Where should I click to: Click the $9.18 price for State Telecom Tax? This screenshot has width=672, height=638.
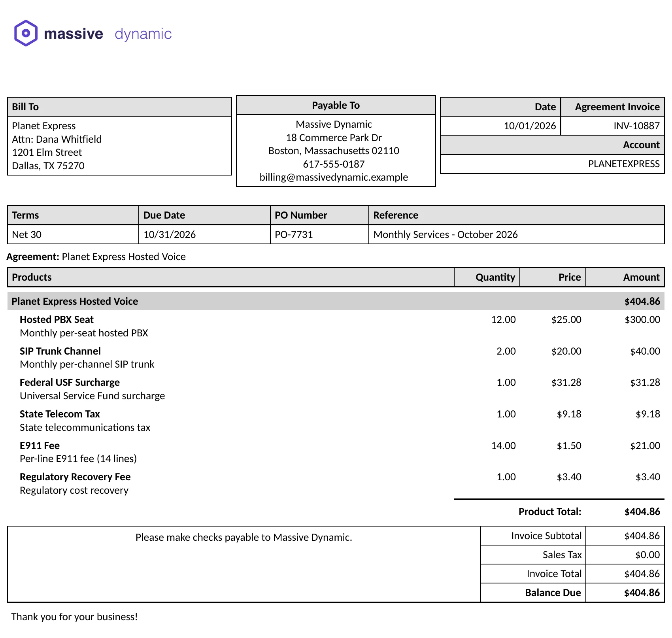pos(569,414)
